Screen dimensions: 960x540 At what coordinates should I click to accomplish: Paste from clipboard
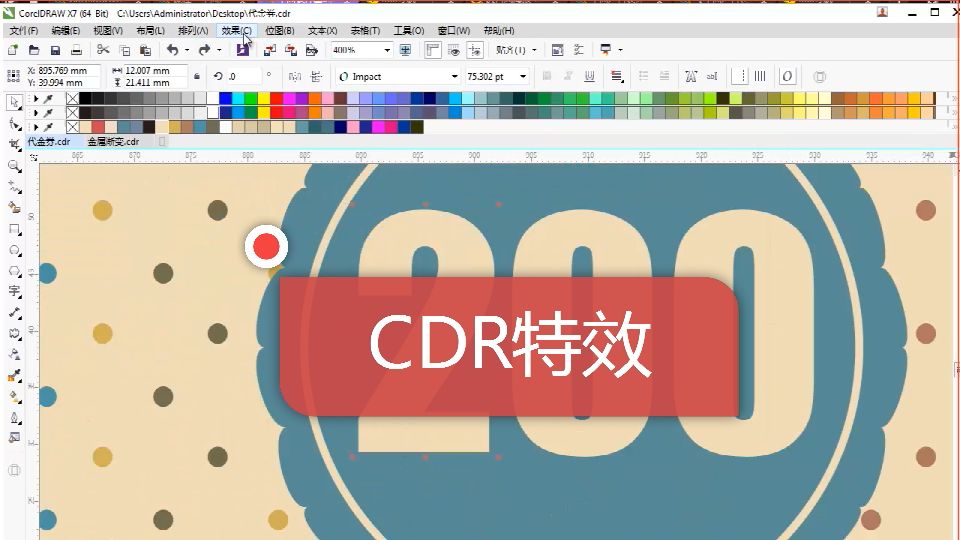(x=145, y=50)
